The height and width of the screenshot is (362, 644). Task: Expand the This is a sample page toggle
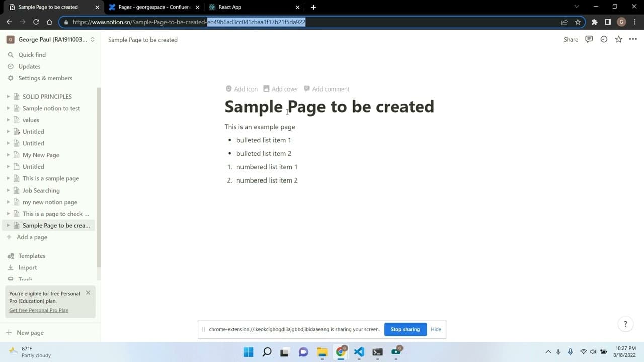point(8,178)
